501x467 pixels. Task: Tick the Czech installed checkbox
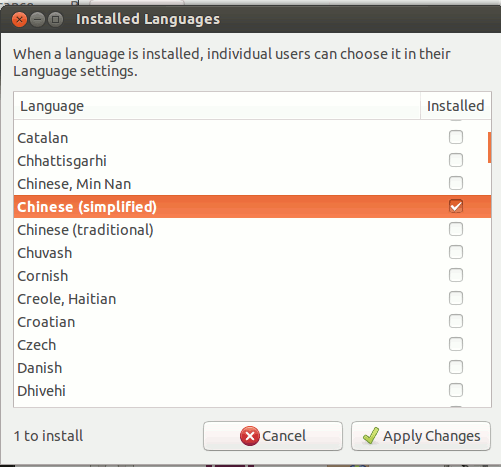[x=456, y=344]
